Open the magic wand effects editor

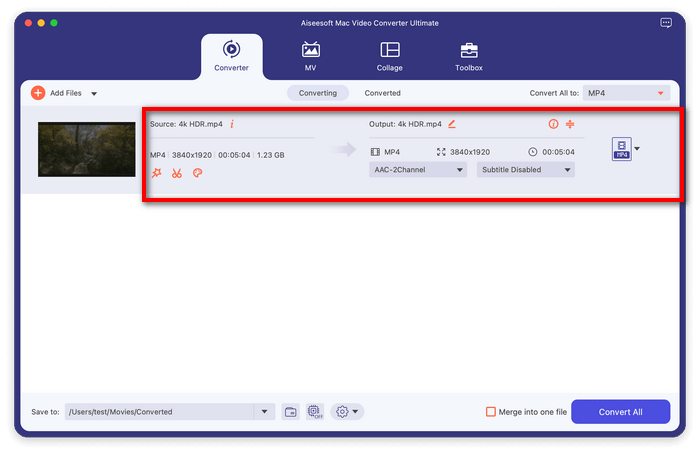point(156,173)
